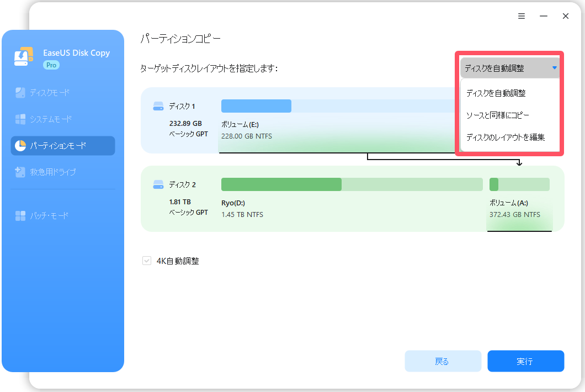Click the ディスク 2 drive icon
The height and width of the screenshot is (392, 585).
[158, 184]
